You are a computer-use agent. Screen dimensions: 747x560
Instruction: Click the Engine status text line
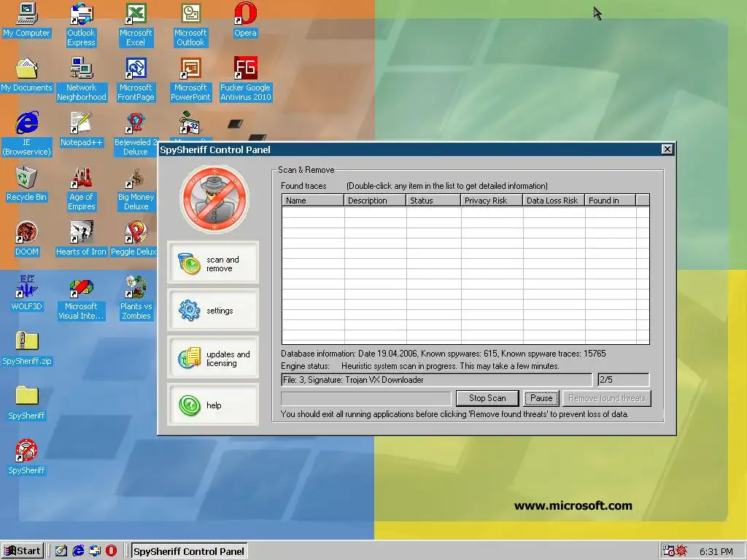coord(419,366)
